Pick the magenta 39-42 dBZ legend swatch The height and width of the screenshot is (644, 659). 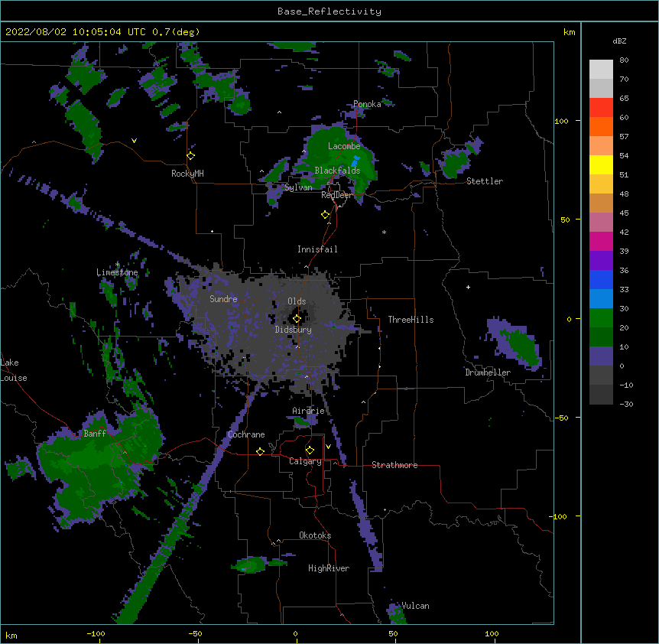click(x=601, y=241)
